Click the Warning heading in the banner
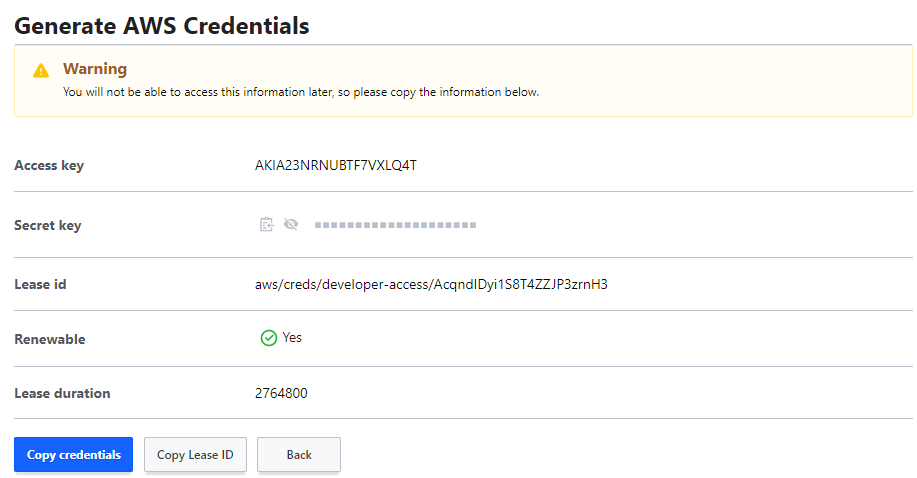 [x=95, y=69]
